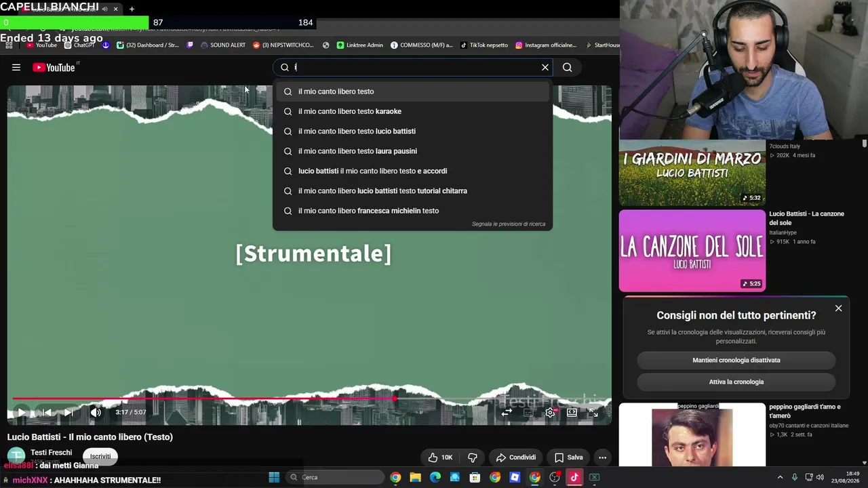Open TikTok app on the taskbar
This screenshot has height=488, width=868.
(574, 477)
